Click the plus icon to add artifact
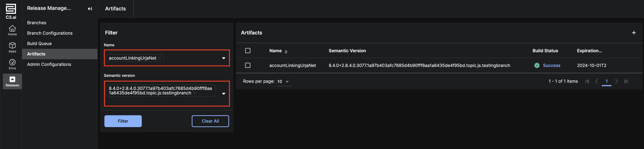The height and width of the screenshot is (149, 644). pyautogui.click(x=634, y=33)
